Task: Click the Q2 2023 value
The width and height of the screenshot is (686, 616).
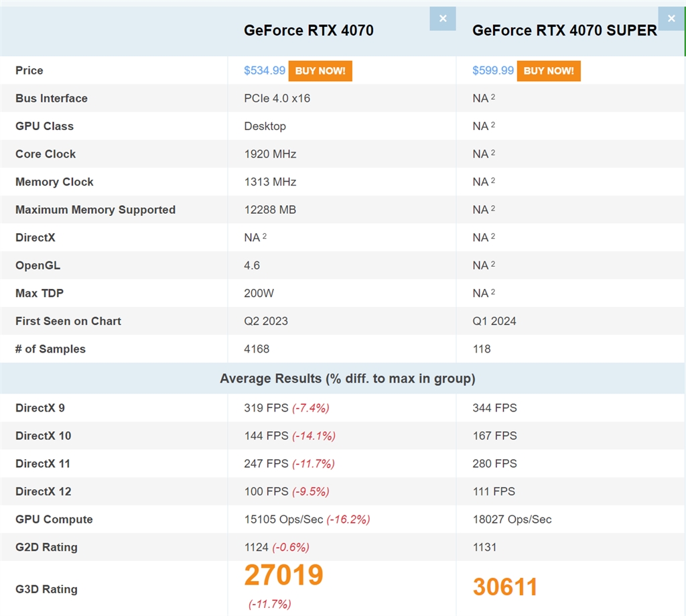Action: [x=266, y=321]
